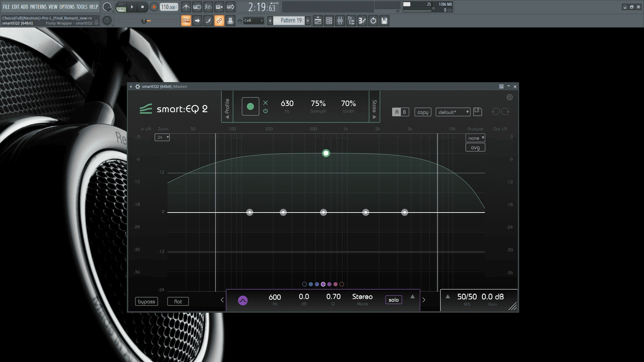
Task: Toggle the solo button
Action: pos(394,300)
